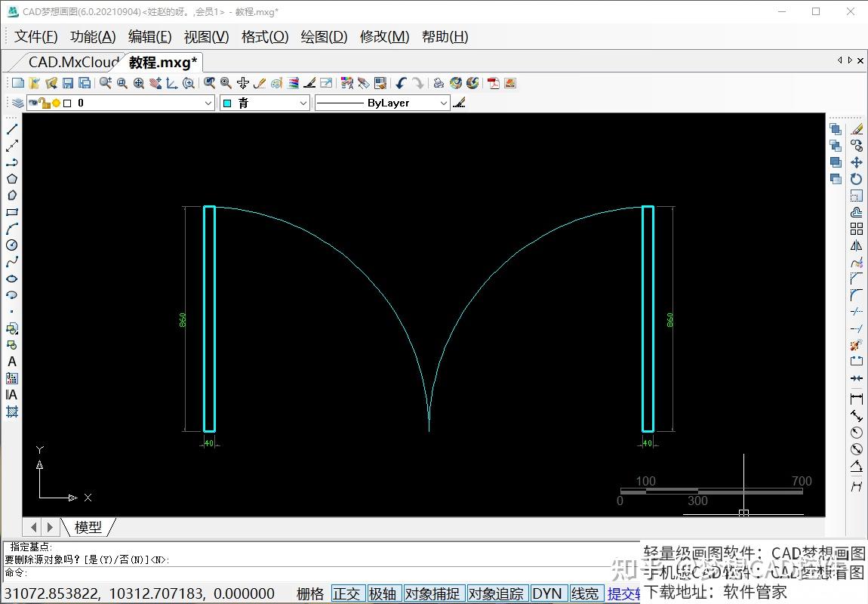868x604 pixels.
Task: Close the document tab with X button
Action: tap(860, 60)
